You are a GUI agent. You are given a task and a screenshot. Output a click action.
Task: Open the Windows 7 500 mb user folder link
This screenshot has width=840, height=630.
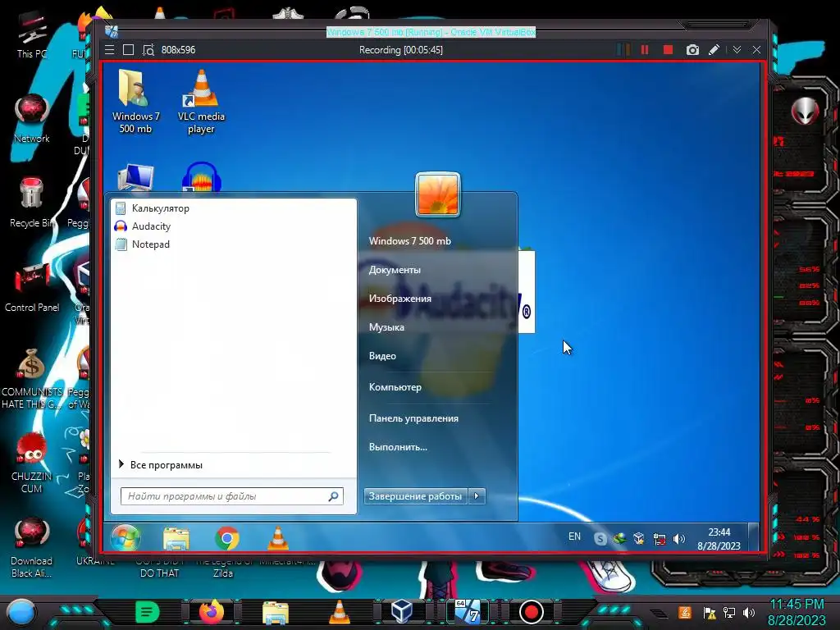[410, 241]
